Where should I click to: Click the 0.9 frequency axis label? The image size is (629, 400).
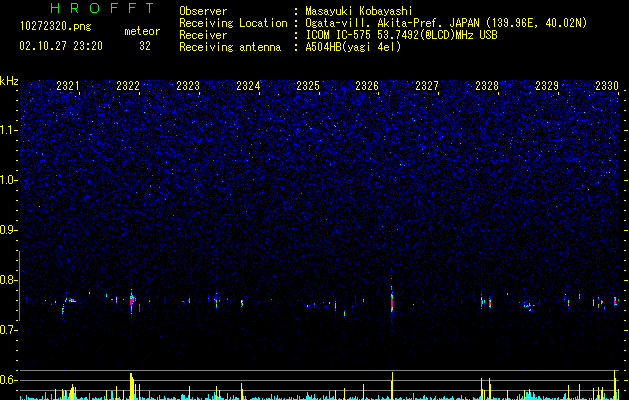(x=8, y=230)
